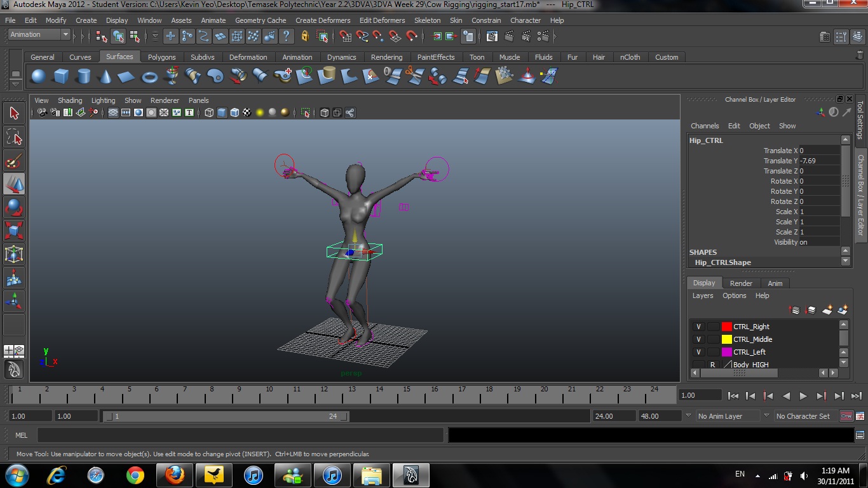Switch to the Polygons shelf tab
The height and width of the screenshot is (488, 868).
[x=161, y=57]
